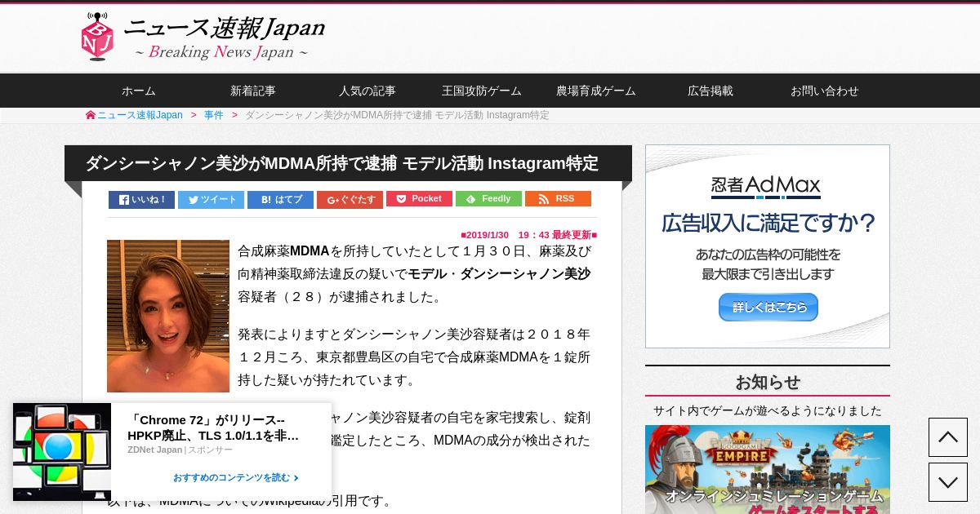This screenshot has height=514, width=980.
Task: Click the 忍者AdMax advertisement logo
Action: (x=766, y=187)
